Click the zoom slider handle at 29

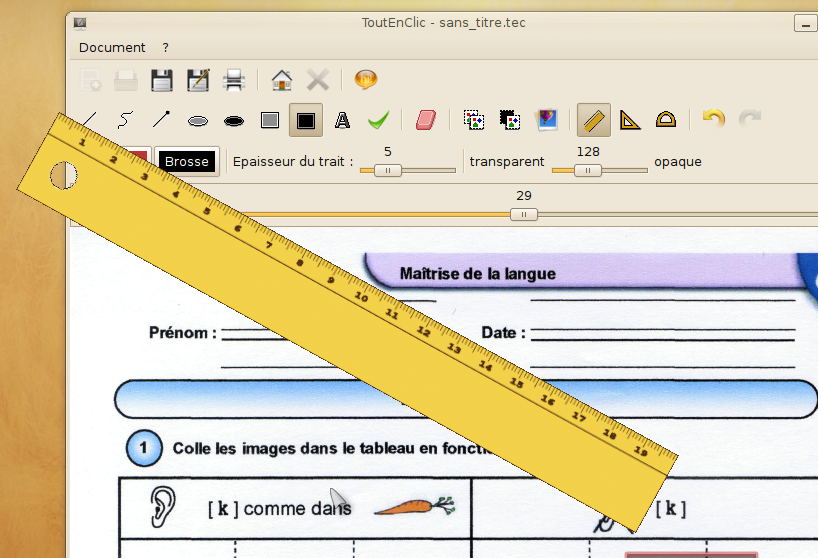(524, 214)
